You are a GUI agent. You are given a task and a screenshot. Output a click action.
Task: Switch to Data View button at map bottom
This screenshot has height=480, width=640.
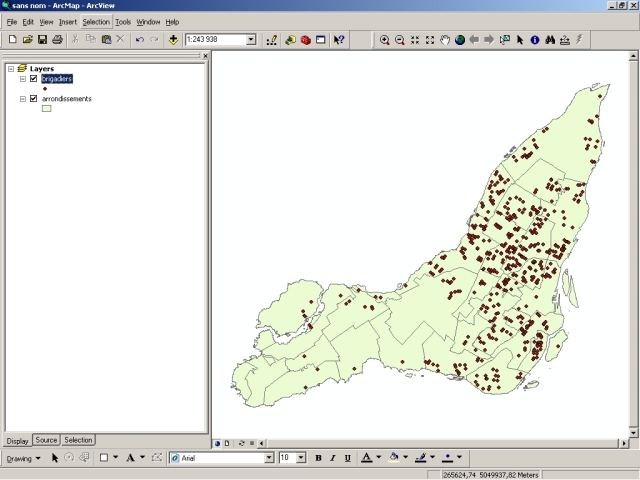point(218,443)
